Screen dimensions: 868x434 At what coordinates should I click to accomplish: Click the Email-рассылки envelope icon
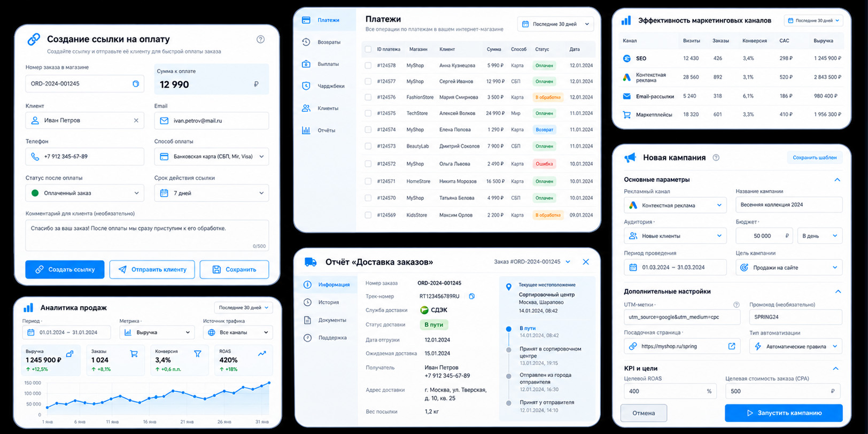627,96
